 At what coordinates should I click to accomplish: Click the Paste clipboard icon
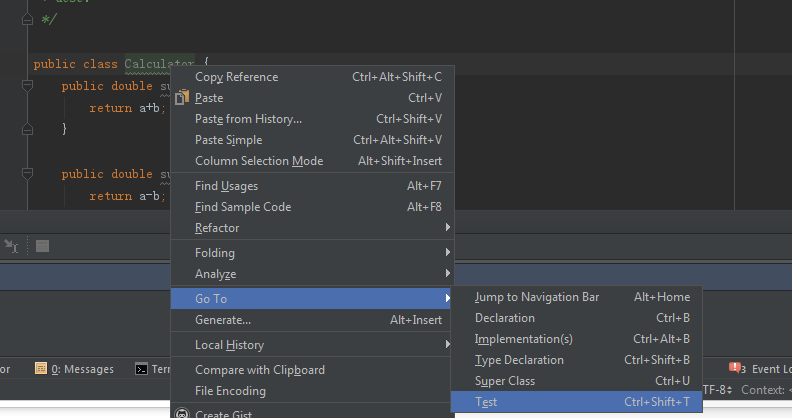point(182,98)
